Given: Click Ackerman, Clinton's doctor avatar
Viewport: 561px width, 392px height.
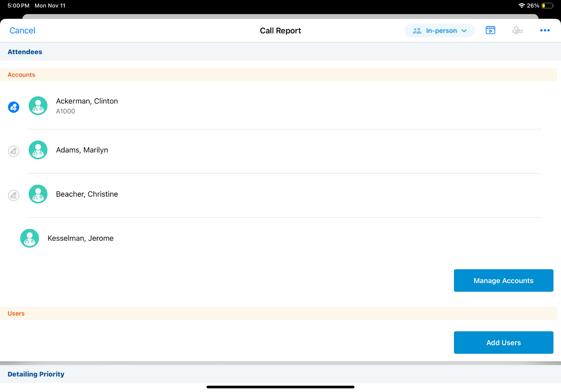Looking at the screenshot, I should (x=38, y=106).
